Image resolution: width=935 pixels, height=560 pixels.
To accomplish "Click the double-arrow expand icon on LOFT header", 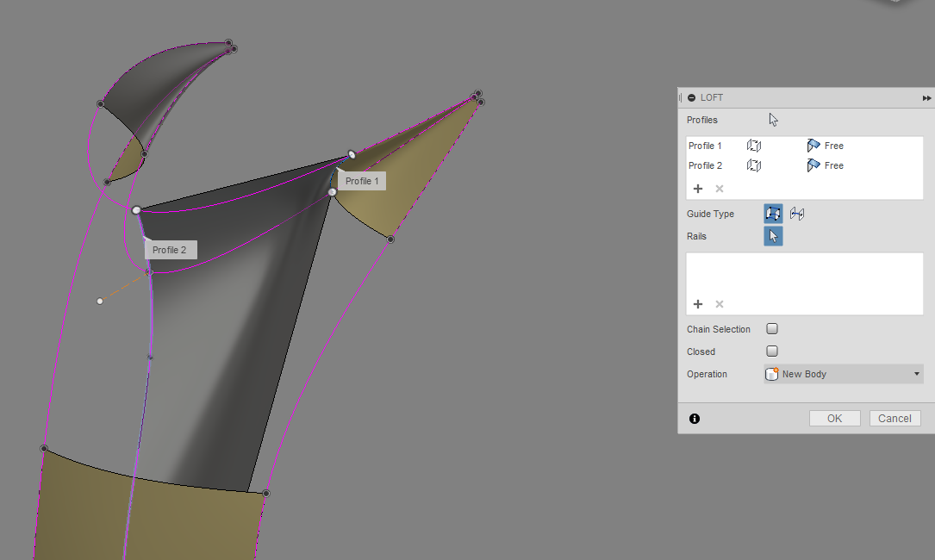I will tap(926, 98).
